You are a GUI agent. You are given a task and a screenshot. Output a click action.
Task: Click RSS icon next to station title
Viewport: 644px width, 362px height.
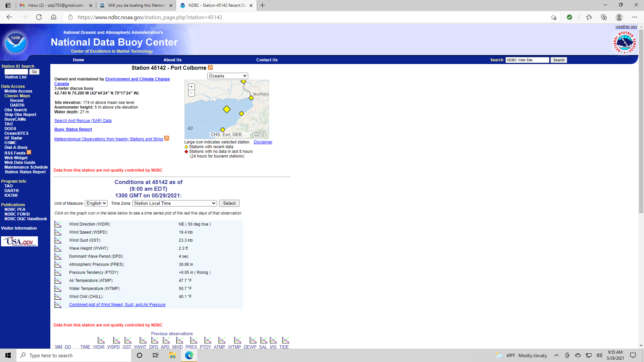pos(210,67)
